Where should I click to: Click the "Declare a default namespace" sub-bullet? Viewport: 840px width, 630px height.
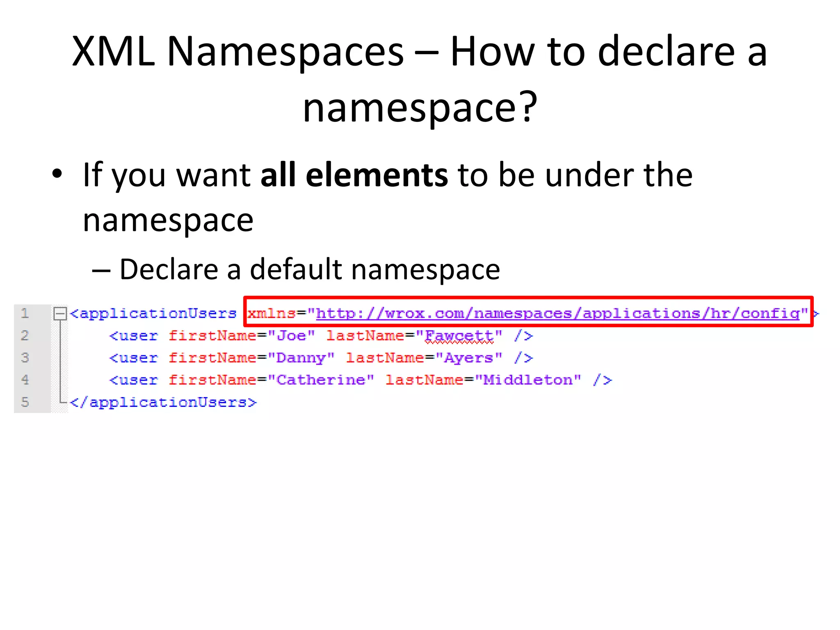pyautogui.click(x=310, y=269)
